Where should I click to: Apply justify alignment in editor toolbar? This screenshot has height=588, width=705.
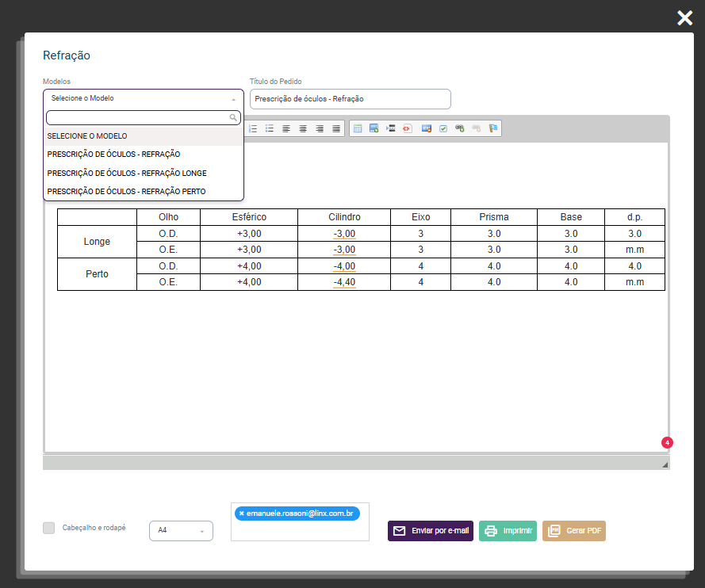336,128
